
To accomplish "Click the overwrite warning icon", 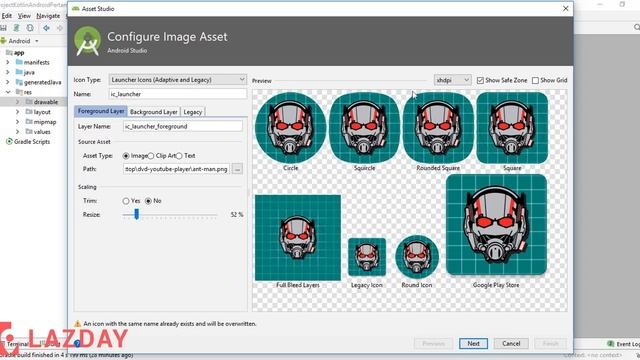I will pyautogui.click(x=77, y=324).
